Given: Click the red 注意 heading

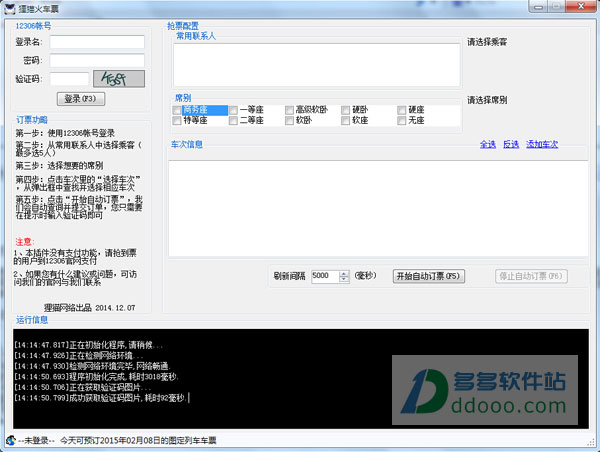Looking at the screenshot, I should (x=25, y=242).
